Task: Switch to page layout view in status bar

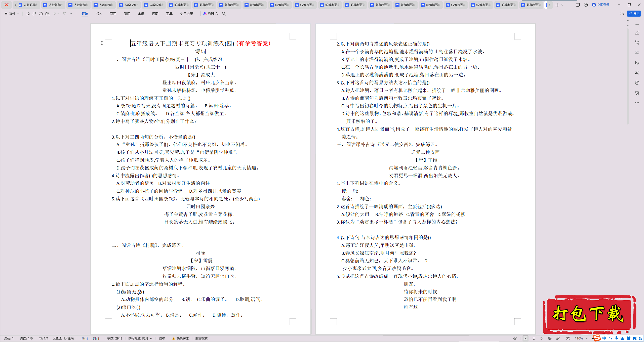Action: pos(526,338)
